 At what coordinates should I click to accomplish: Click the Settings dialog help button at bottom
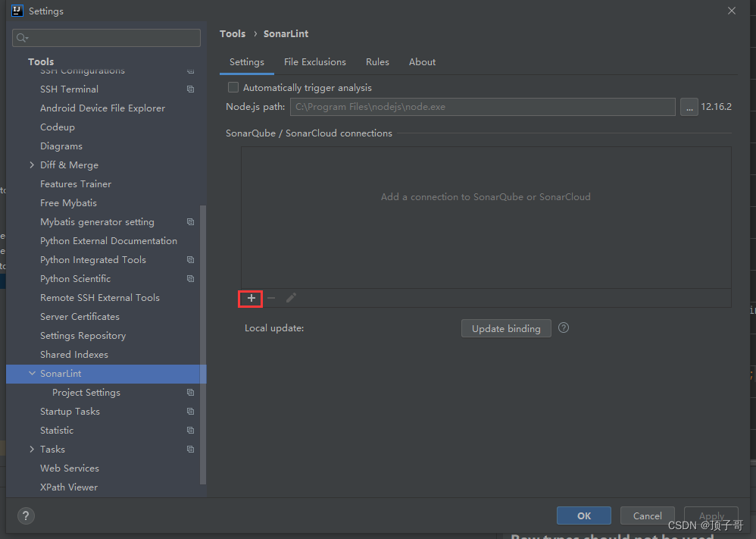[26, 515]
